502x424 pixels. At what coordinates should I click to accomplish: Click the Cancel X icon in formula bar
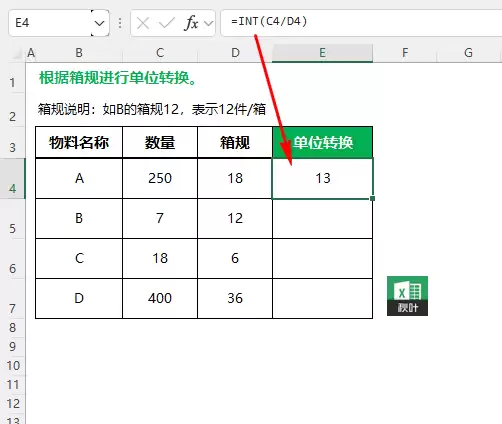(x=143, y=23)
